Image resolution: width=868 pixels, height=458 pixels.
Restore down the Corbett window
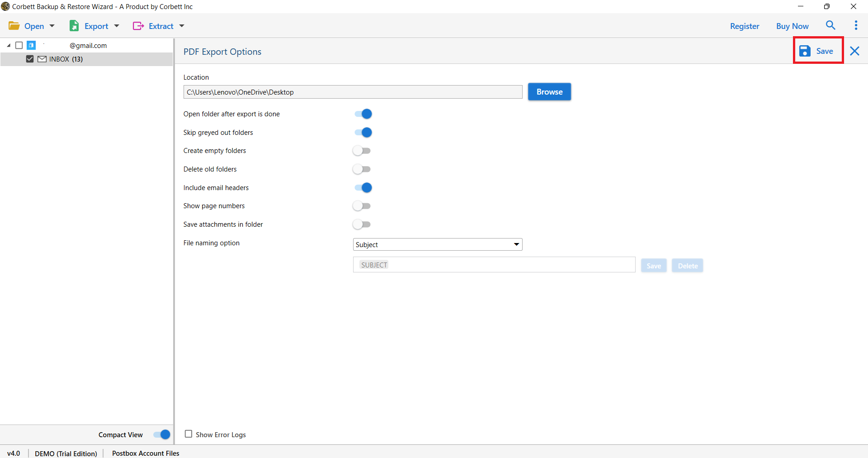click(827, 6)
